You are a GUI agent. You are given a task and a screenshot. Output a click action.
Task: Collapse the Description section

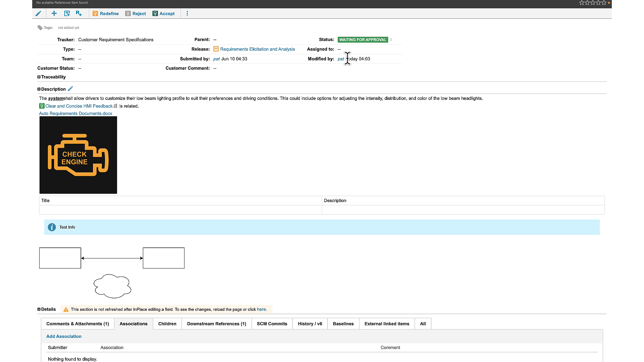[x=39, y=89]
